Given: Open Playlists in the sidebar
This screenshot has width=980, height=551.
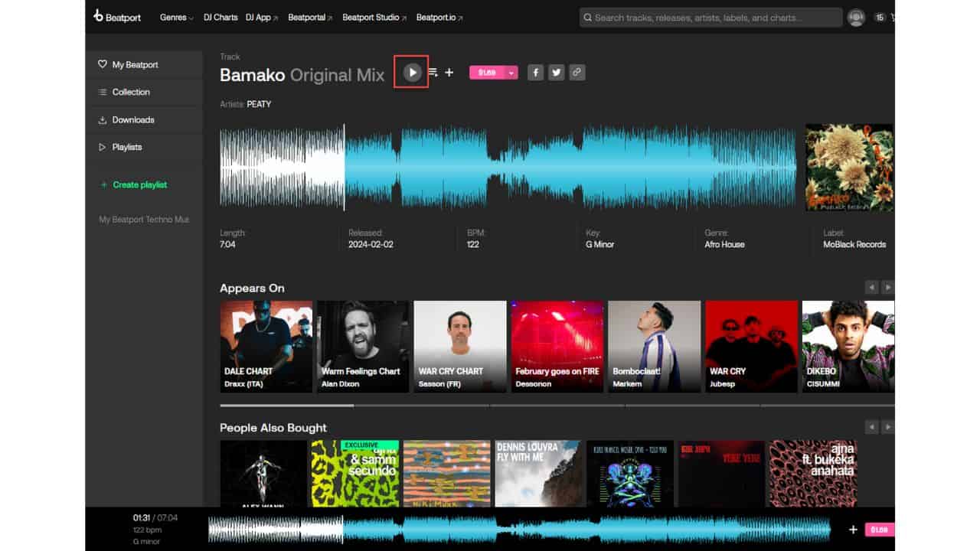Looking at the screenshot, I should [144, 147].
